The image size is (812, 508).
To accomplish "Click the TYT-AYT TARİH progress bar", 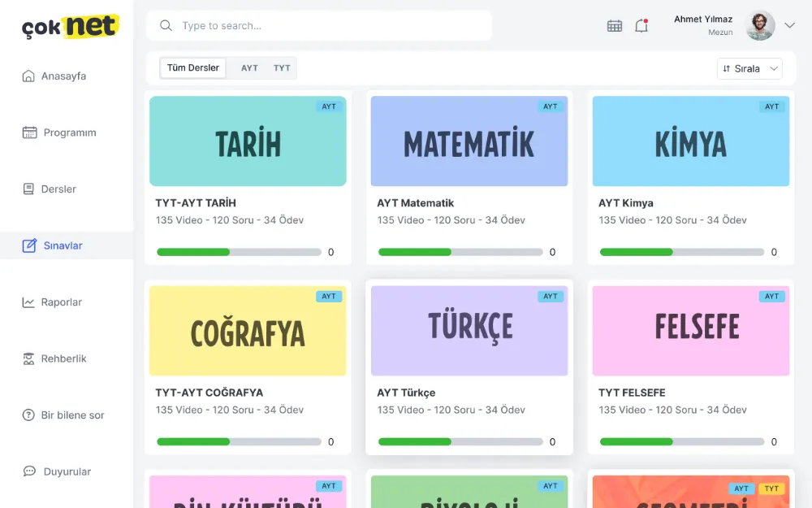I will (239, 253).
